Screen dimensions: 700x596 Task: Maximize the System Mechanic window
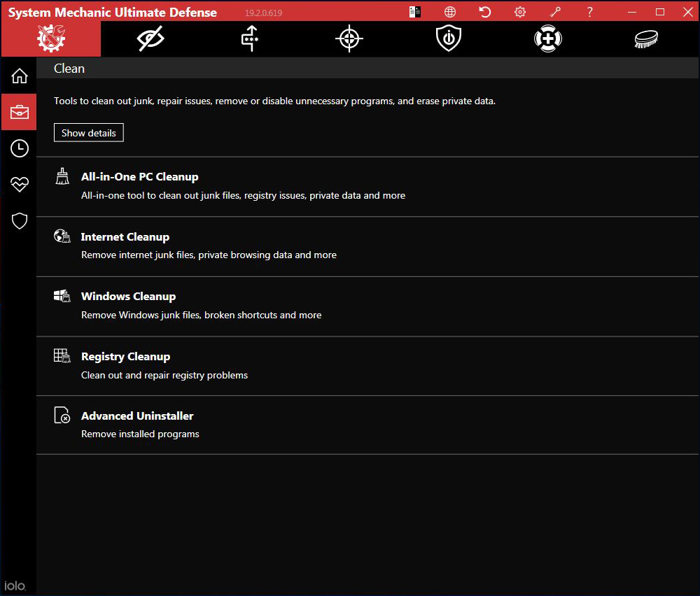pyautogui.click(x=660, y=12)
